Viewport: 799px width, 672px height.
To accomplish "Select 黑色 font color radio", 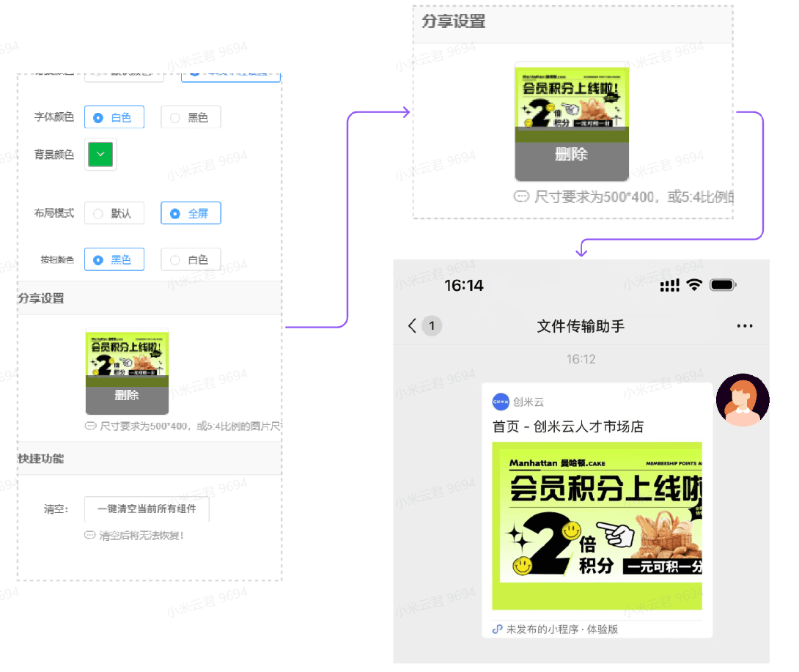I will (191, 117).
